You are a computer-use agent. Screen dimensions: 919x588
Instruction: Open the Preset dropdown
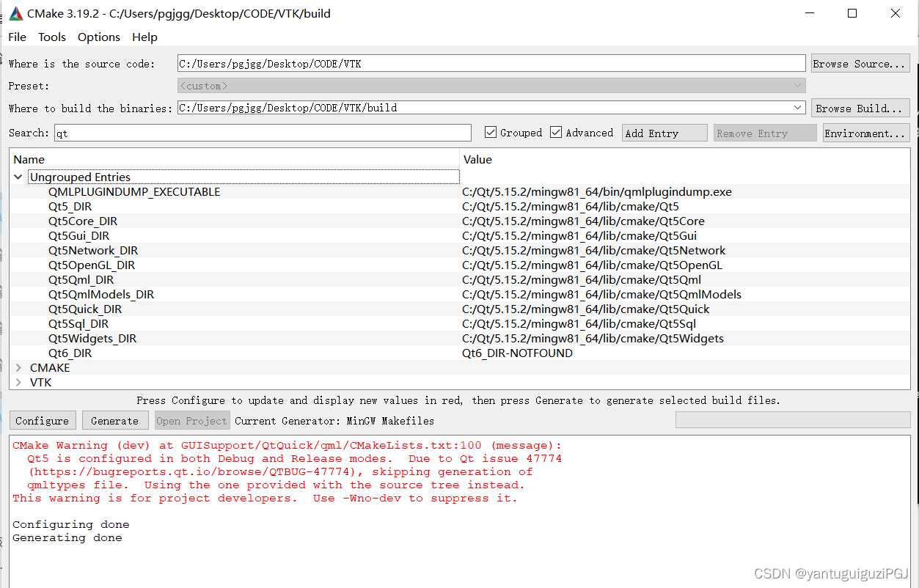(798, 85)
